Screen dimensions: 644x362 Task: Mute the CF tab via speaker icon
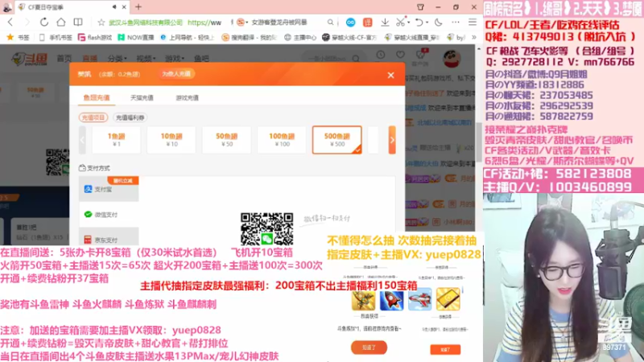pyautogui.click(x=114, y=7)
